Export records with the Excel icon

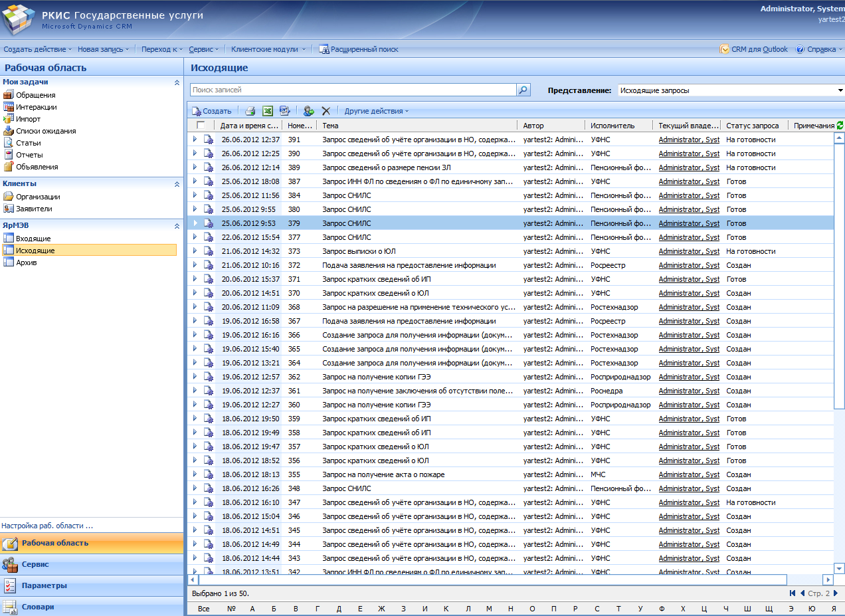click(x=268, y=111)
